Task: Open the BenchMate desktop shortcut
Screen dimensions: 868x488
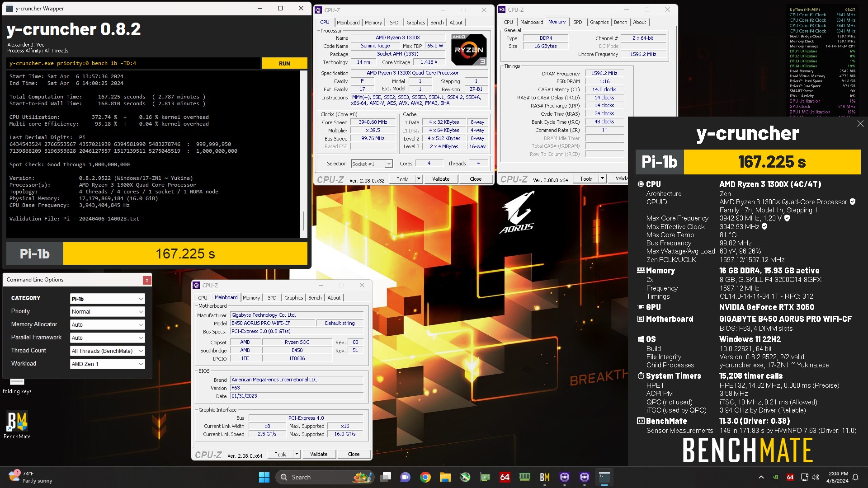Action: click(x=17, y=425)
